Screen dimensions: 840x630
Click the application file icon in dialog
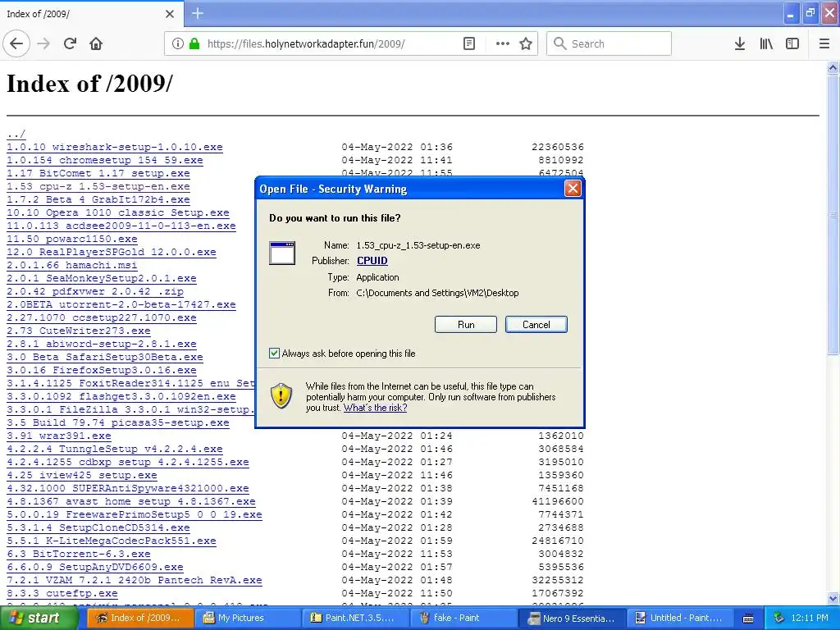tap(282, 253)
